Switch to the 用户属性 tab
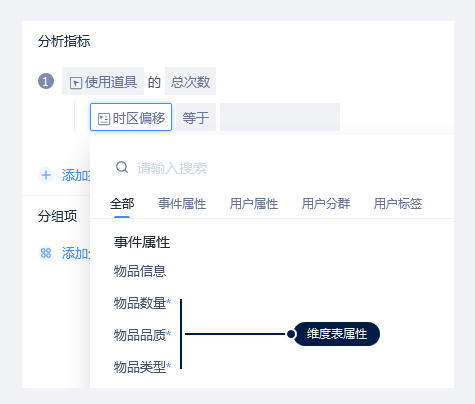The height and width of the screenshot is (404, 475). (254, 203)
